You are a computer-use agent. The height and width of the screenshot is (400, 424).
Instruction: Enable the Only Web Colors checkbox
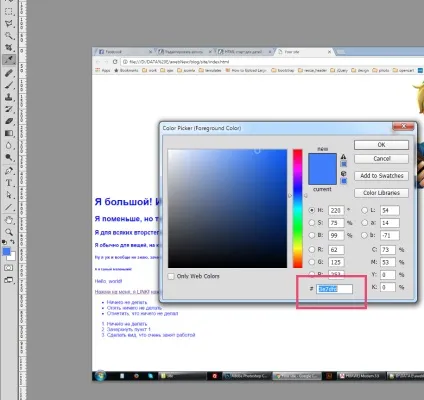pyautogui.click(x=171, y=276)
